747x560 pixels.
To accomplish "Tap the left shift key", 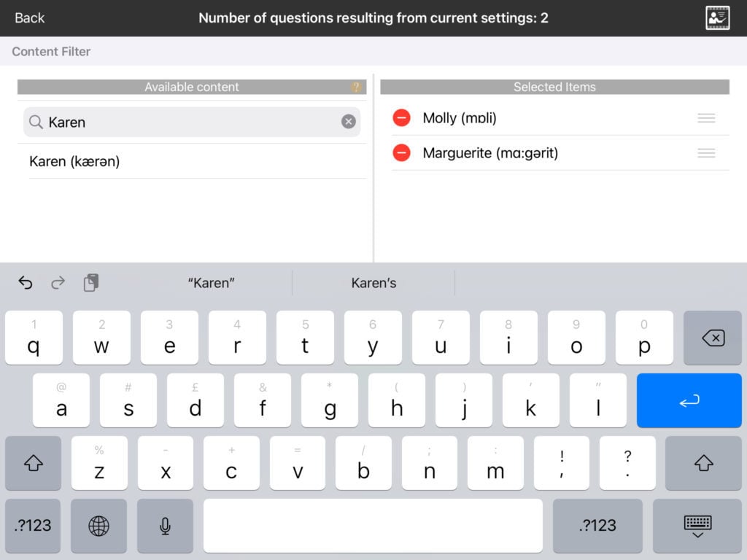I will coord(34,463).
